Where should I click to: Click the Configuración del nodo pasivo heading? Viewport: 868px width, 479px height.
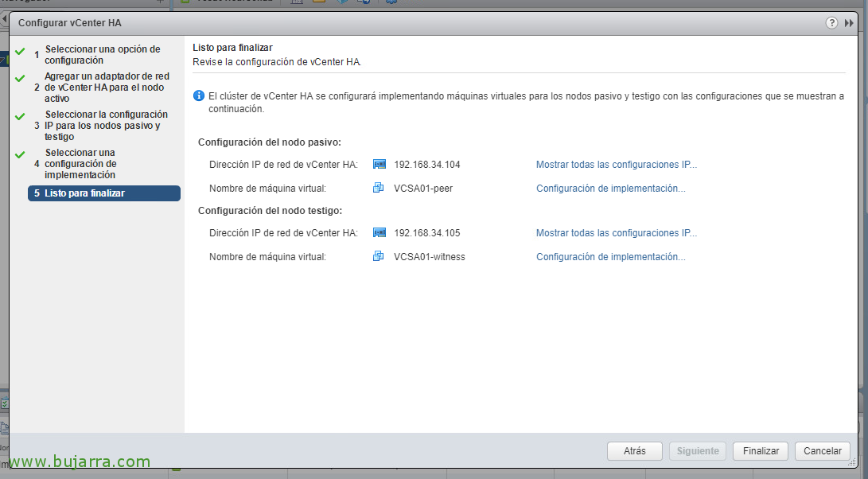(x=270, y=142)
